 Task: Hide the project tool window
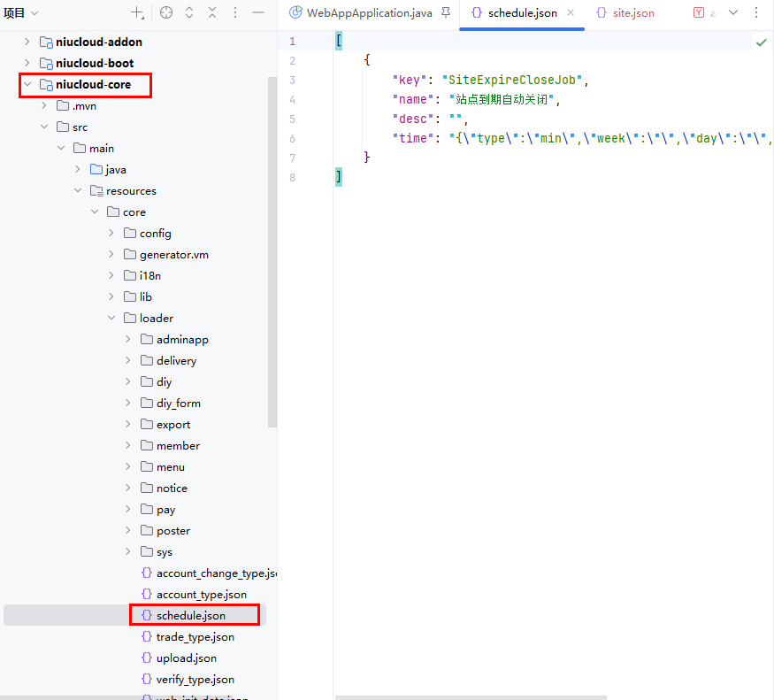coord(258,13)
